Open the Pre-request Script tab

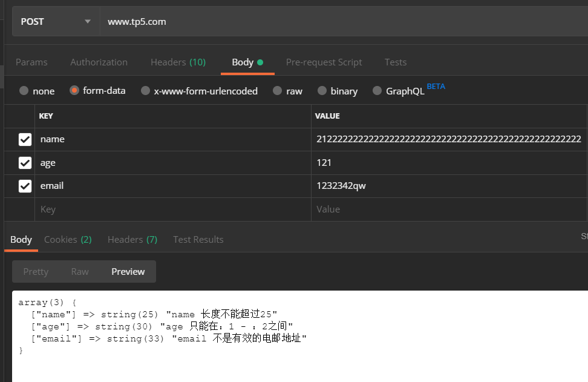(x=324, y=62)
